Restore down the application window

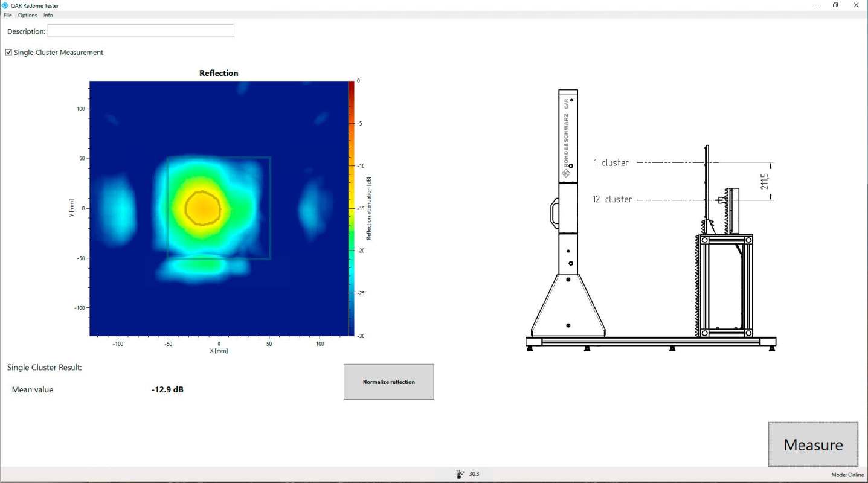pos(835,5)
